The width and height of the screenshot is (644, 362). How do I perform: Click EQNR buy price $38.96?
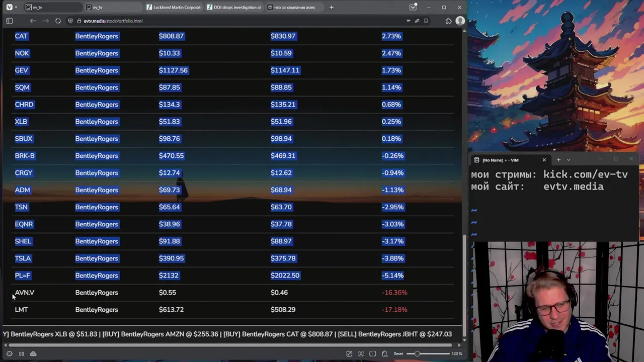coord(170,224)
